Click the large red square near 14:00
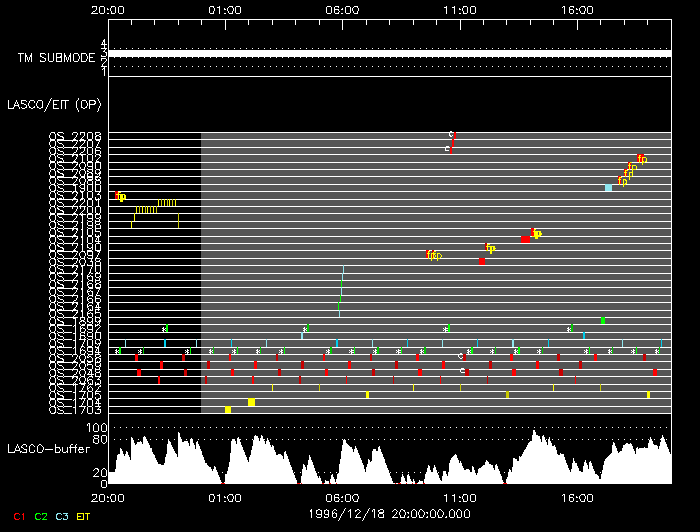Viewport: 700px width, 532px height. click(525, 240)
